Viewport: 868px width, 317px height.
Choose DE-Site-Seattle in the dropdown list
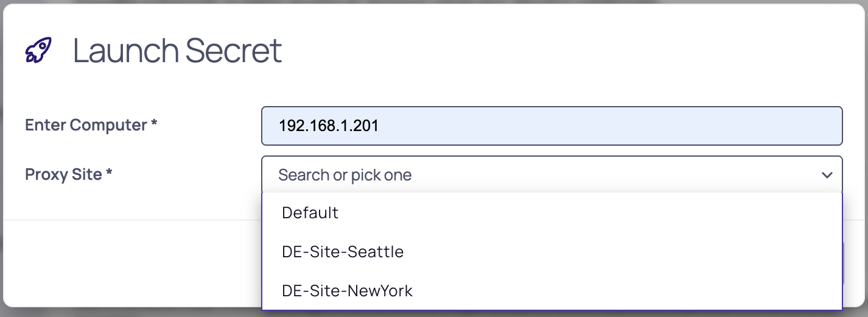[x=343, y=252]
